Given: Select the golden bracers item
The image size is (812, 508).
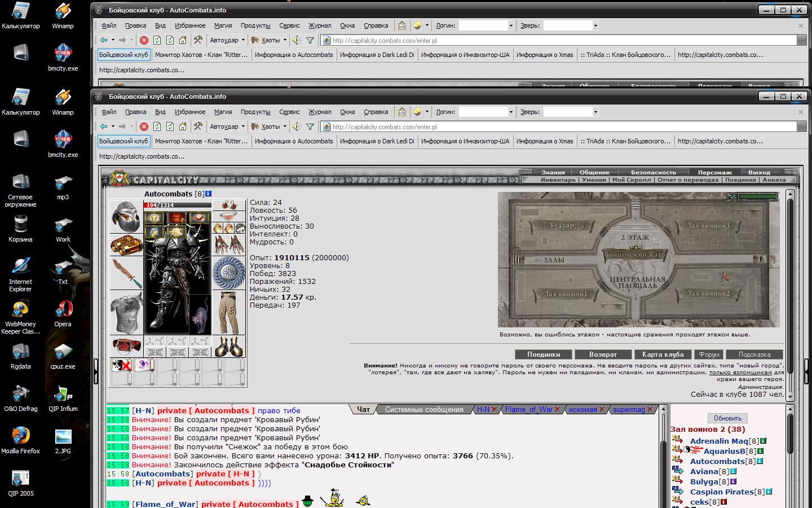Looking at the screenshot, I should (x=126, y=244).
